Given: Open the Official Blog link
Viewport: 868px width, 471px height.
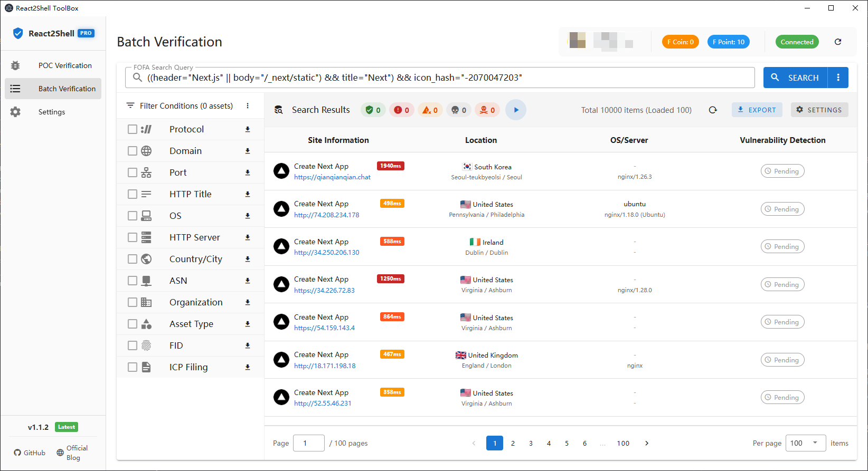Looking at the screenshot, I should [72, 453].
